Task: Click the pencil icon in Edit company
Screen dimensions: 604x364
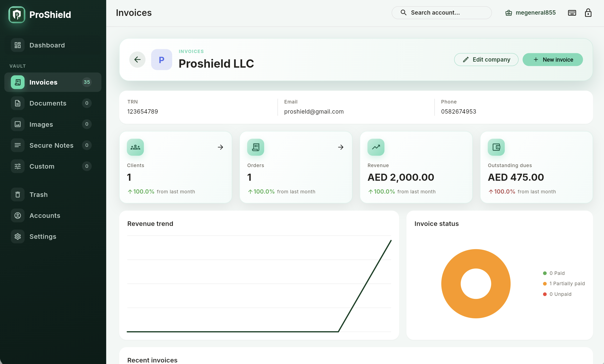Action: (x=466, y=60)
